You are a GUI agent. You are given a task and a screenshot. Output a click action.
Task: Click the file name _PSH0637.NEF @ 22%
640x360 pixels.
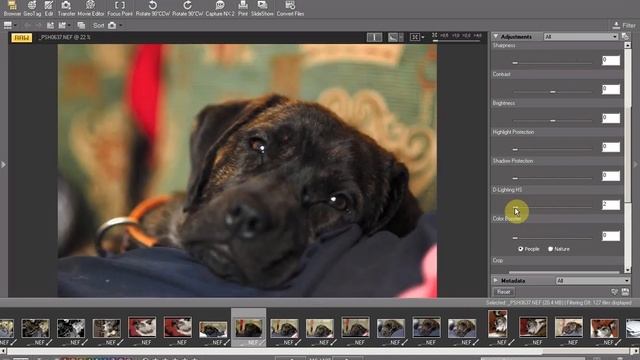pos(64,38)
